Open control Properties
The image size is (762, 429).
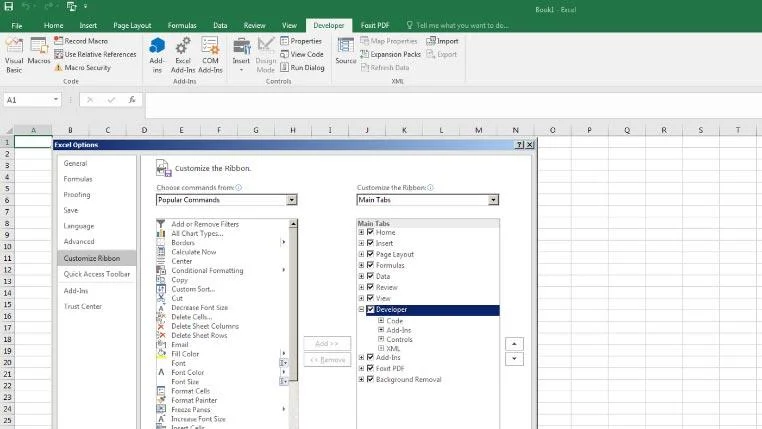pos(301,41)
